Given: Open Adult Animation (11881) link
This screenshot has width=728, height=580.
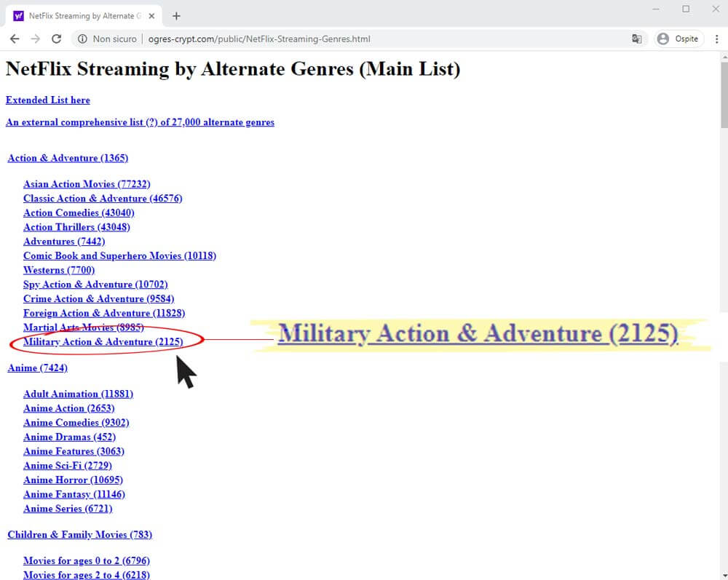Looking at the screenshot, I should coord(78,394).
